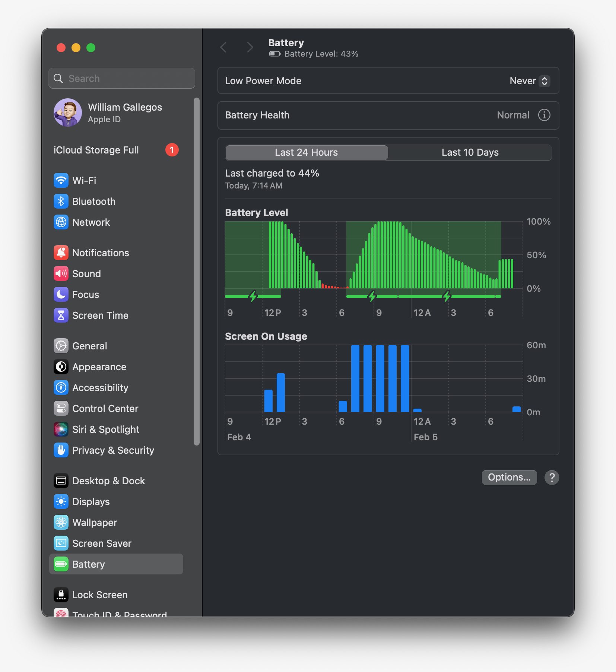616x672 pixels.
Task: Click the 'Battery Level: 43%' subtitle
Action: (x=321, y=54)
